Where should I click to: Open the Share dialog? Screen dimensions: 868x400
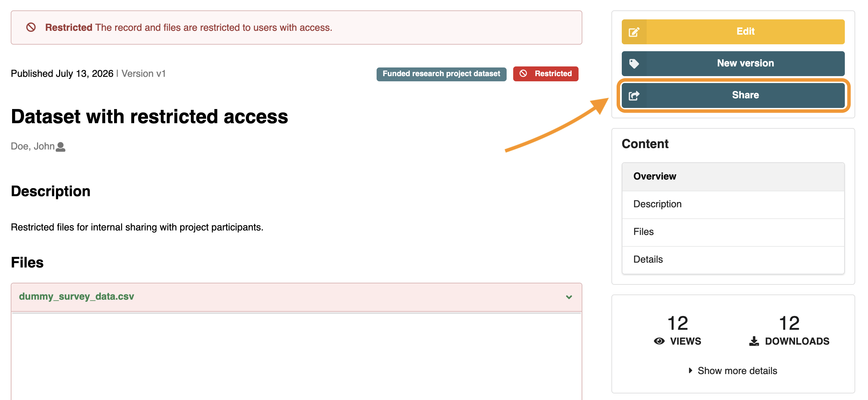(733, 96)
